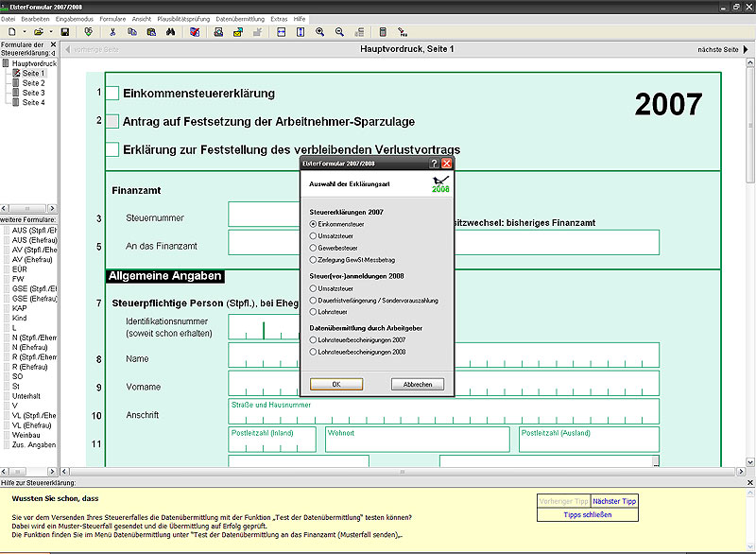Image resolution: width=756 pixels, height=554 pixels.
Task: Select Lohnsteuerbescheinigungen 2008 option
Action: (x=313, y=352)
